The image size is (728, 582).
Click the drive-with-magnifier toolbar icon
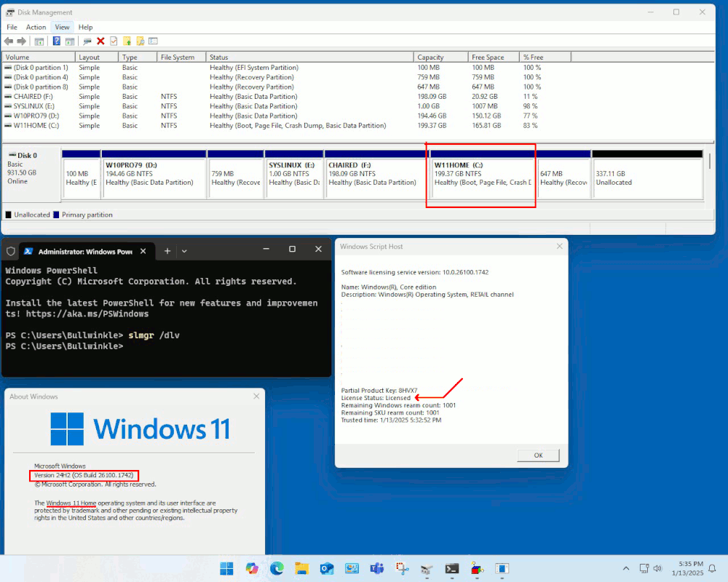point(87,41)
